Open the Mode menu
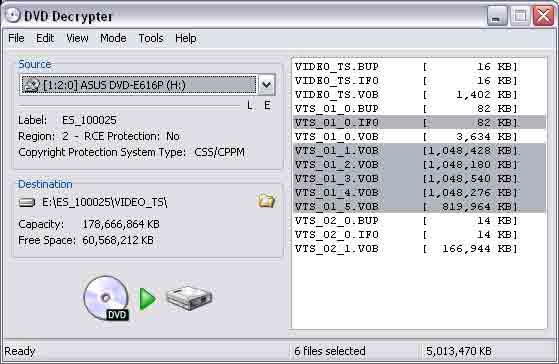This screenshot has width=559, height=364. coord(113,38)
